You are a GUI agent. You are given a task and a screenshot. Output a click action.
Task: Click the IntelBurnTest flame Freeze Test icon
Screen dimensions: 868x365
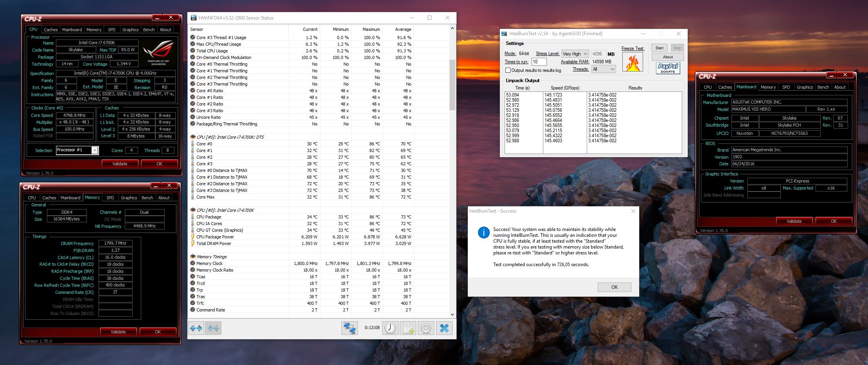click(632, 62)
